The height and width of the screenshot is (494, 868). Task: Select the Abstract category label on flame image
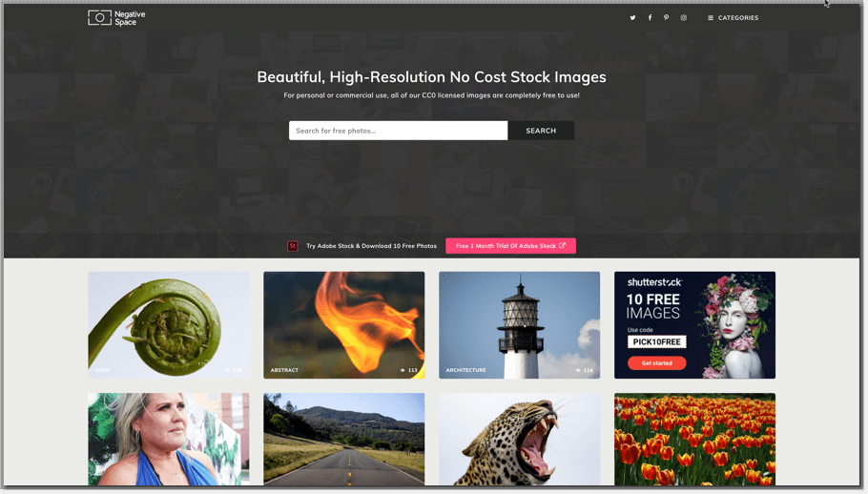tap(284, 370)
